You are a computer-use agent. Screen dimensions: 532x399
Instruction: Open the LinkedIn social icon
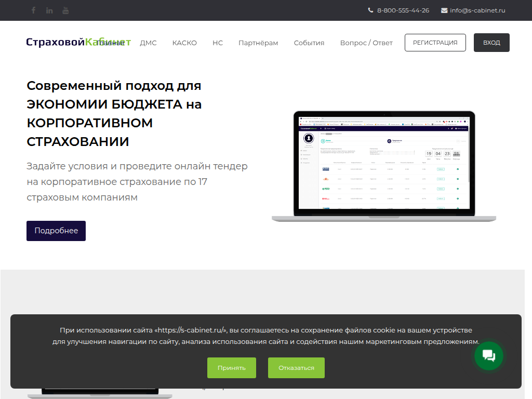point(49,10)
